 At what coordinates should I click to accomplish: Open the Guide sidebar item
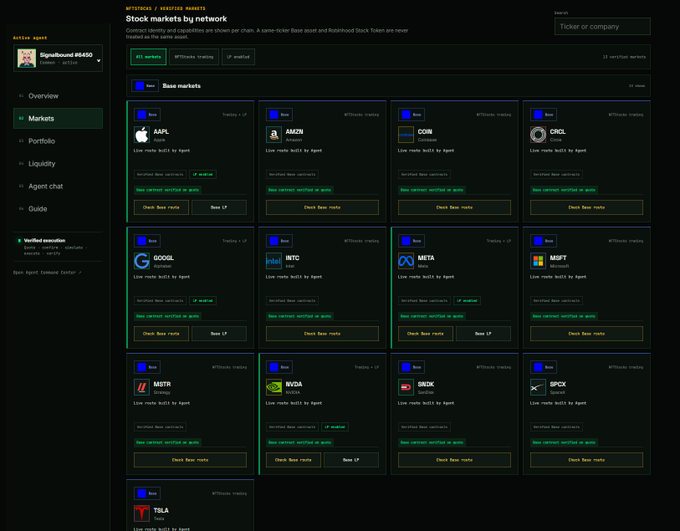coord(58,209)
